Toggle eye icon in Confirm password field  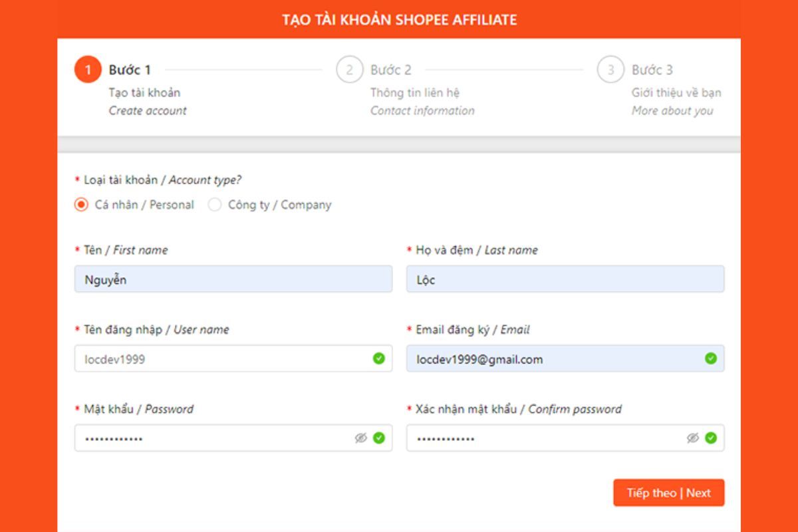[x=693, y=438]
